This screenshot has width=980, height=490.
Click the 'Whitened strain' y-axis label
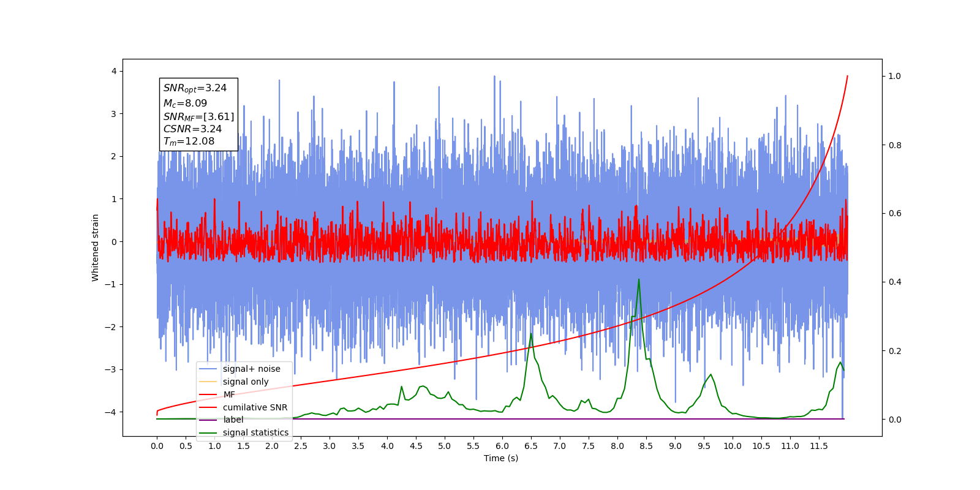(96, 247)
